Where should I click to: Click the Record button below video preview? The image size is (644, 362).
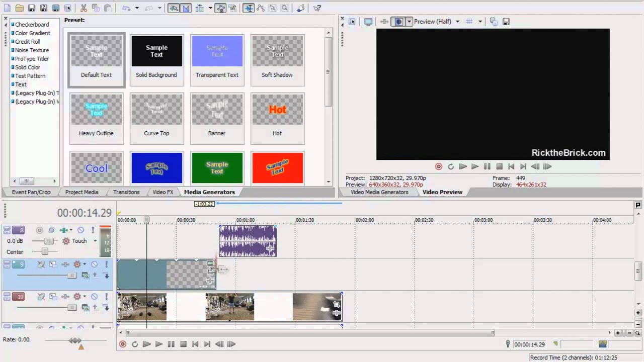(439, 166)
